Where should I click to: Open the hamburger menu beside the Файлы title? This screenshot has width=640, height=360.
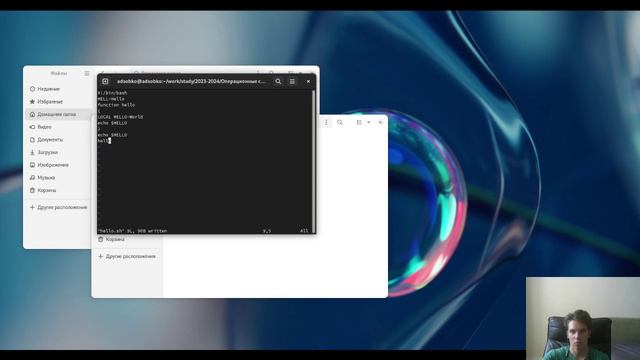[87, 73]
